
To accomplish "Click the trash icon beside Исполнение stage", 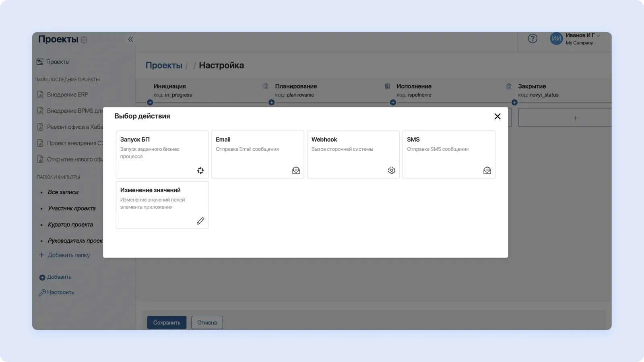I will [509, 86].
